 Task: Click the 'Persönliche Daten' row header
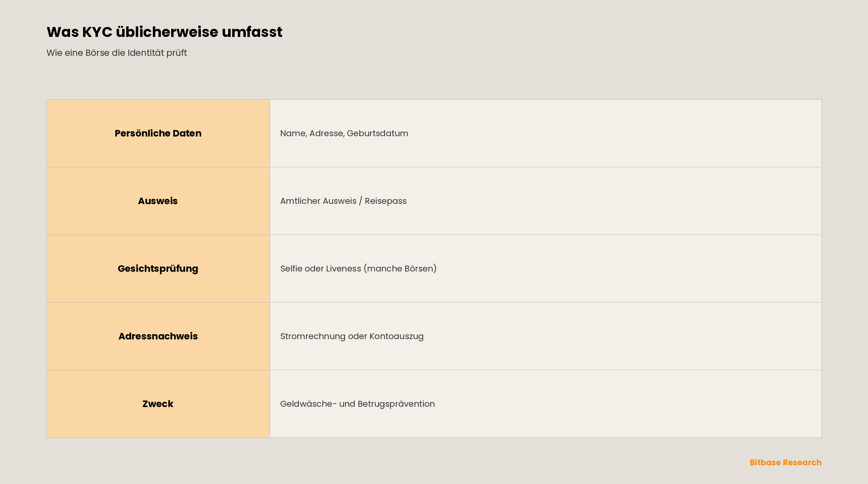[x=158, y=133]
